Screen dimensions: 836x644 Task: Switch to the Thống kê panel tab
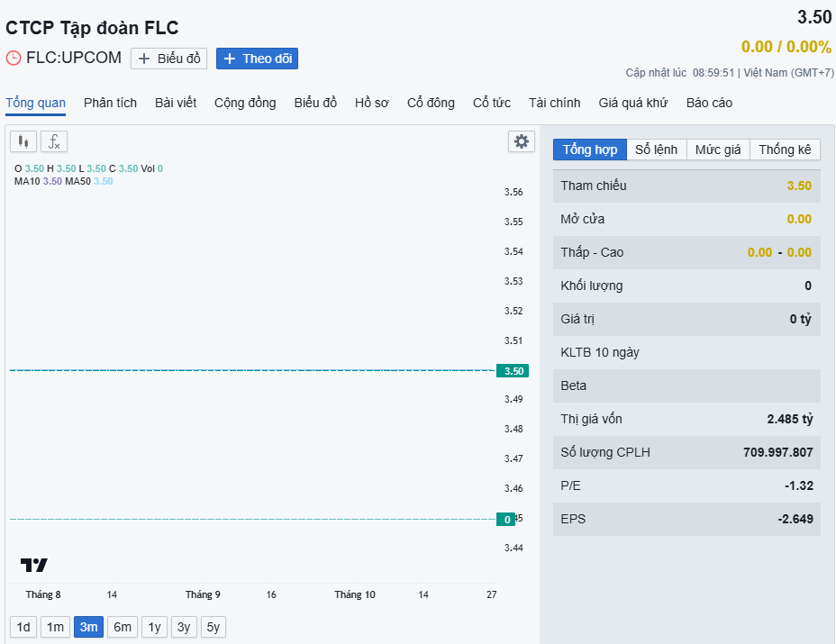pos(785,150)
